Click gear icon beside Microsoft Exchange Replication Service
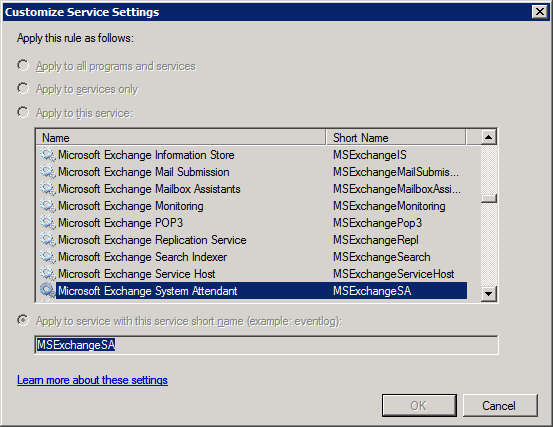This screenshot has height=427, width=553. 48,240
